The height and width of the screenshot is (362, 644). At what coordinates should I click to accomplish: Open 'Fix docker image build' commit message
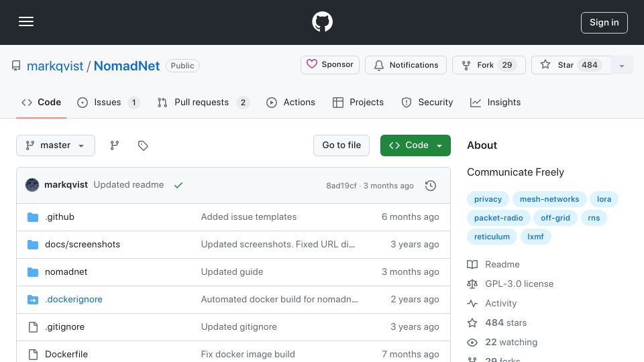[248, 354]
